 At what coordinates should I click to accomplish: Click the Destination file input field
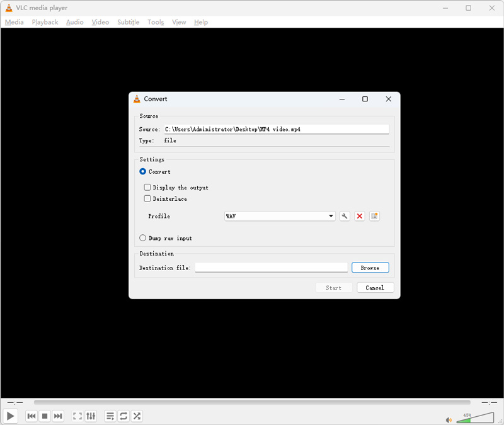point(272,267)
